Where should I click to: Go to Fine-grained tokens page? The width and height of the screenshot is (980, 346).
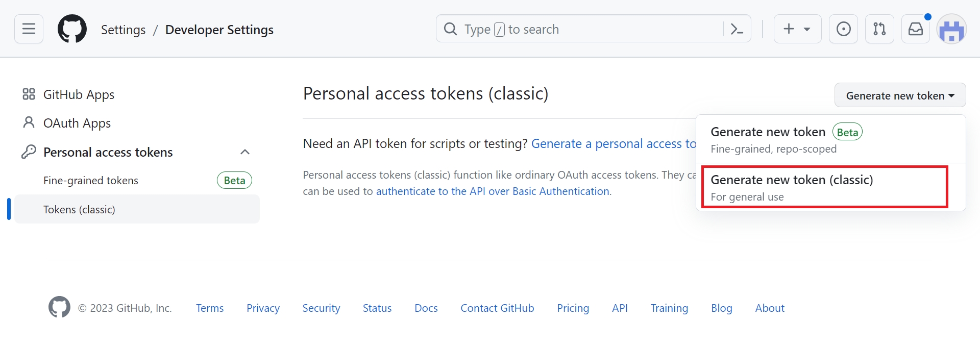[91, 181]
